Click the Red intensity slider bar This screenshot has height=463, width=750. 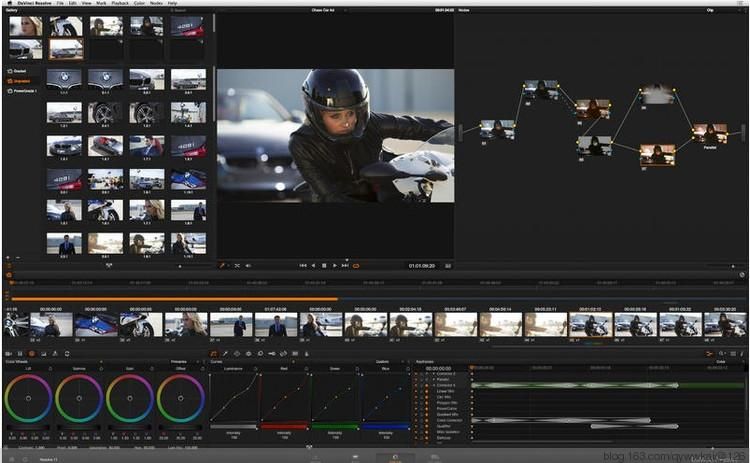click(284, 426)
